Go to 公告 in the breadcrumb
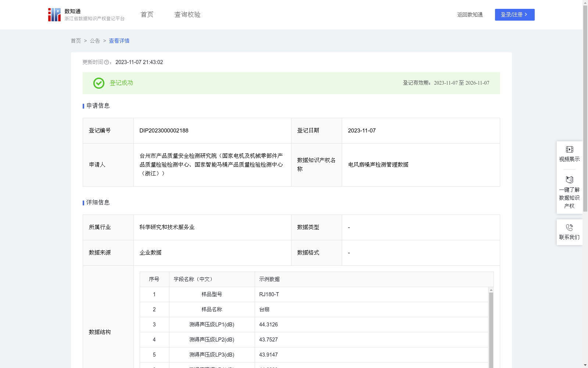The height and width of the screenshot is (368, 588). point(95,41)
